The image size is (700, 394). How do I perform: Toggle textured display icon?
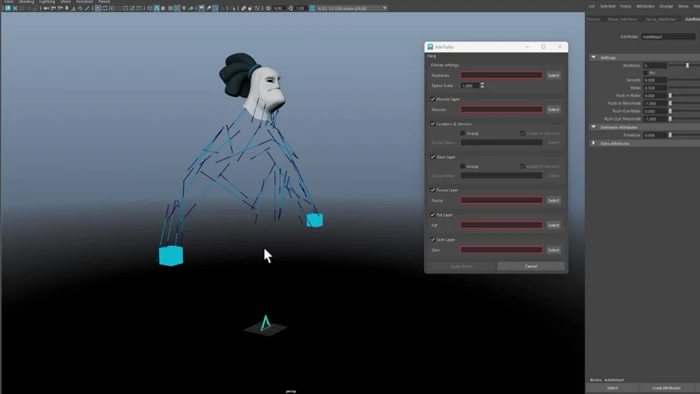click(177, 8)
